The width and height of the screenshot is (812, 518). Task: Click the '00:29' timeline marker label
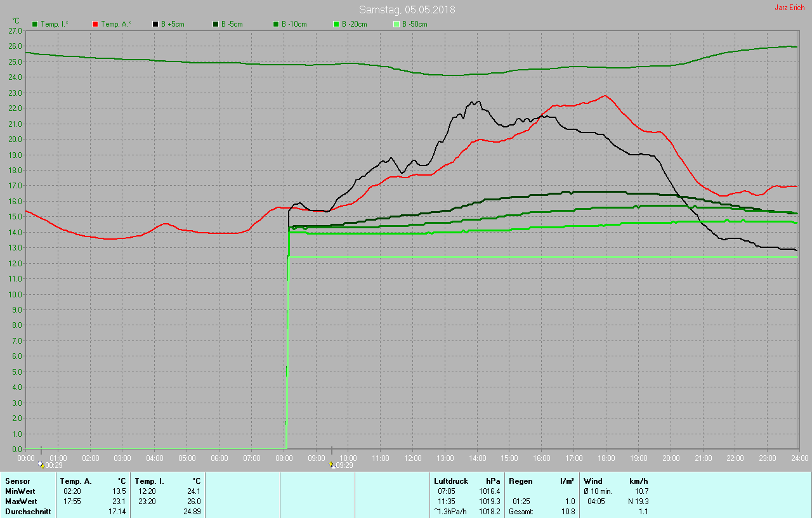53,465
